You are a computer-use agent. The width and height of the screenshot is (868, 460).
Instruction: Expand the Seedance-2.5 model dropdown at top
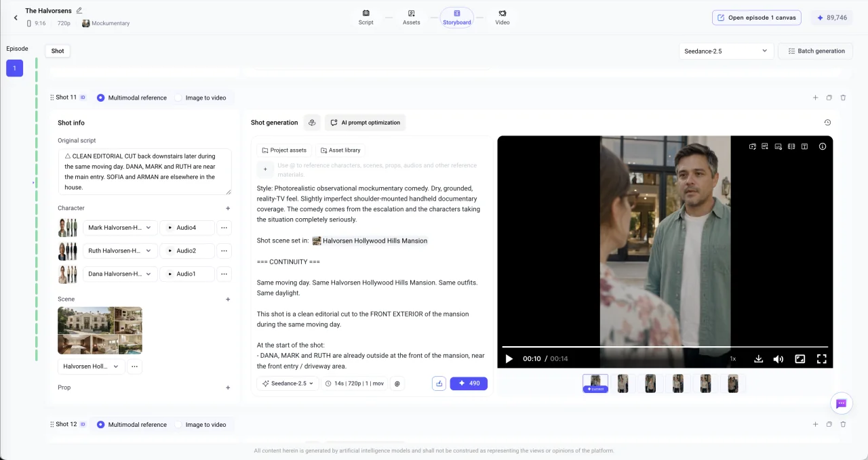pyautogui.click(x=726, y=51)
